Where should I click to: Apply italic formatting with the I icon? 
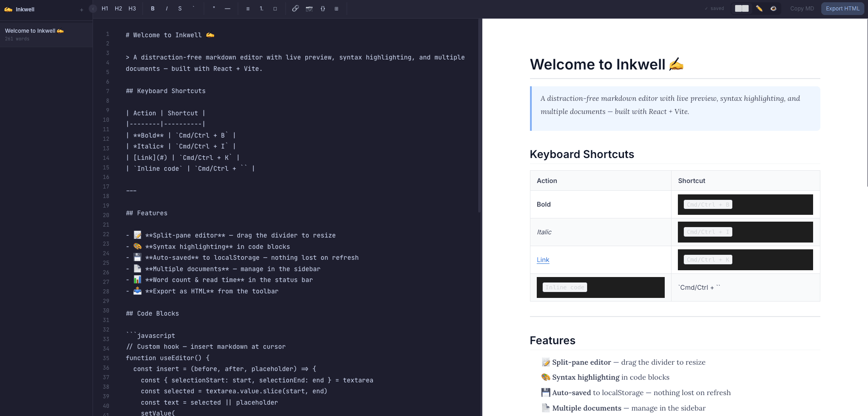pos(167,9)
